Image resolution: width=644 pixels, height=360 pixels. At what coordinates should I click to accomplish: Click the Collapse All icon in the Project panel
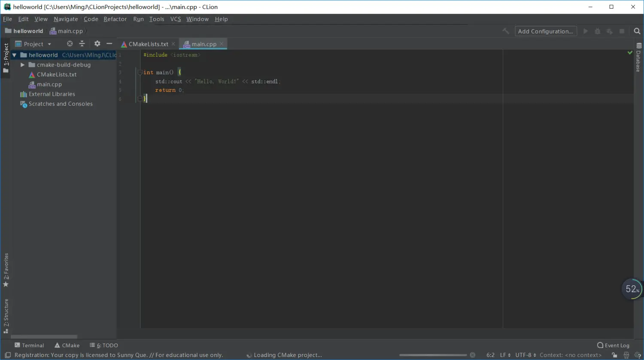point(82,44)
